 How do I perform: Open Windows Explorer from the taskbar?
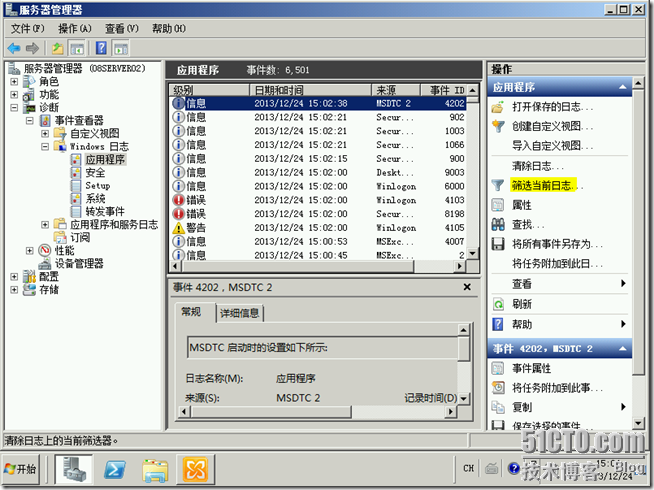point(155,470)
